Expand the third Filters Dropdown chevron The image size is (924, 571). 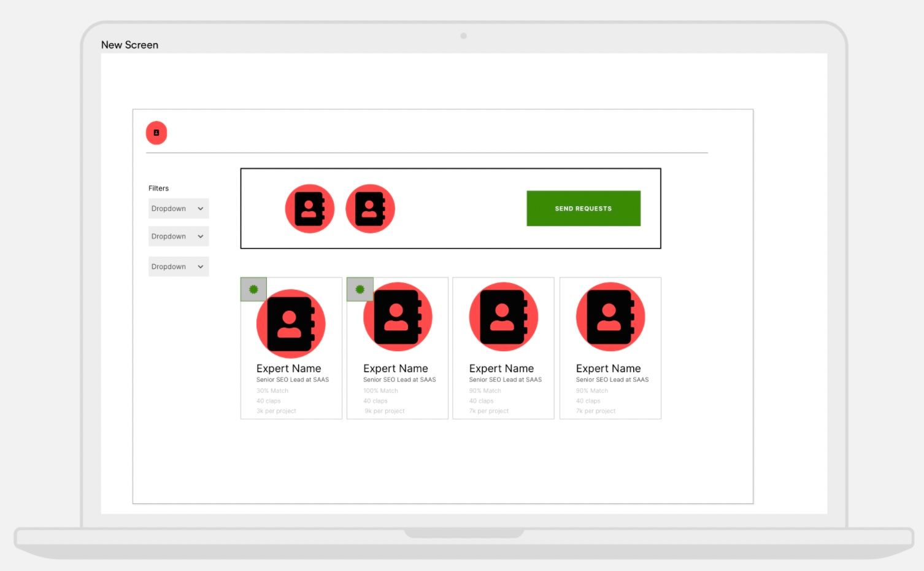(x=200, y=266)
